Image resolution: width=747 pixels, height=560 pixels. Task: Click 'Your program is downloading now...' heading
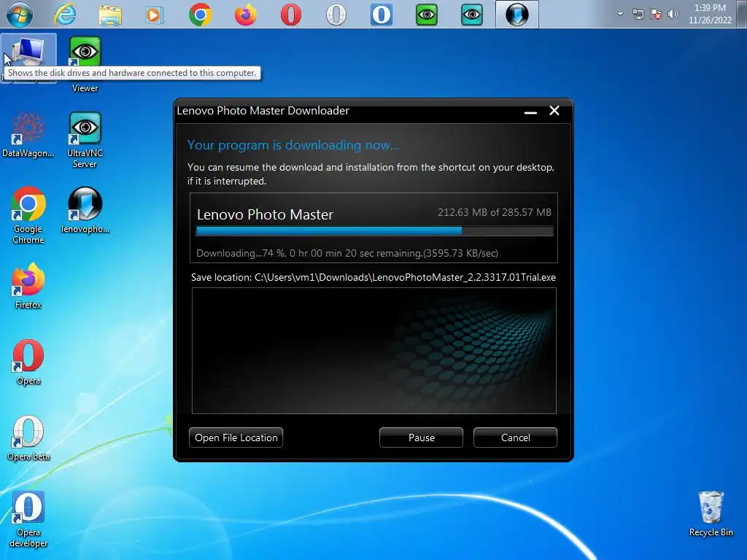tap(293, 145)
